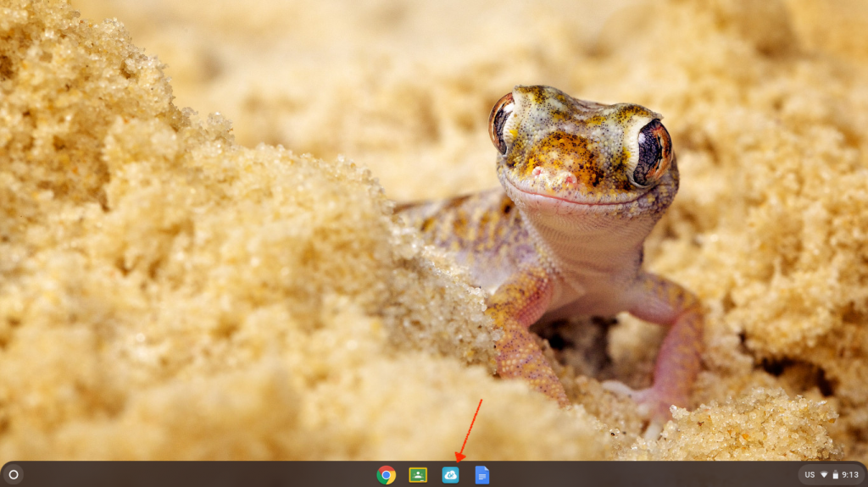Open the status tray at 9:13 clock
The image size is (868, 487).
coord(850,475)
